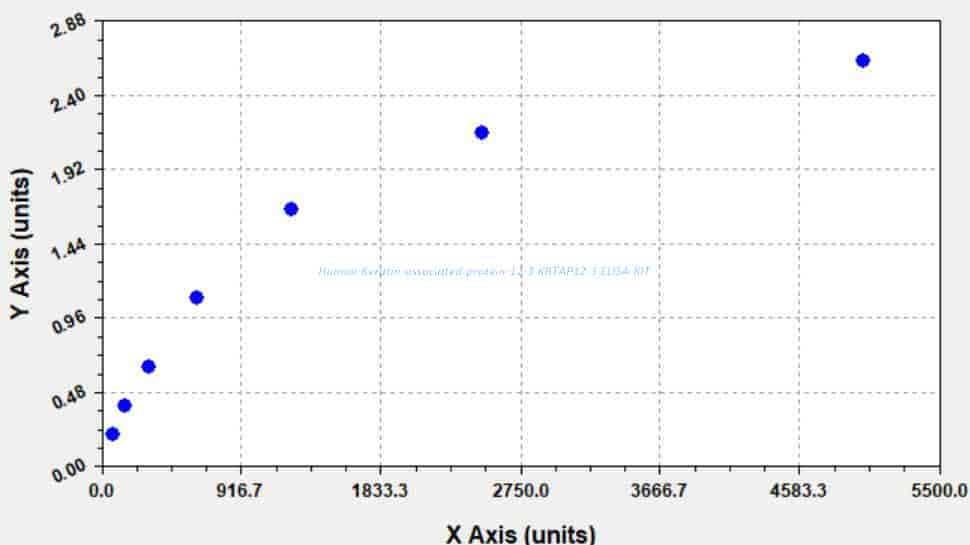970x545 pixels.
Task: Select the "Y Axis (units)" axis title
Action: 20,244
